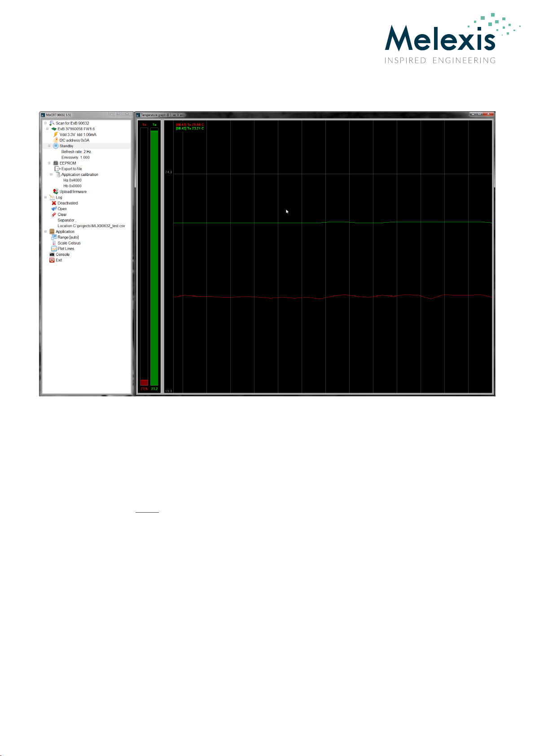Click the Log notepad icon

point(52,197)
